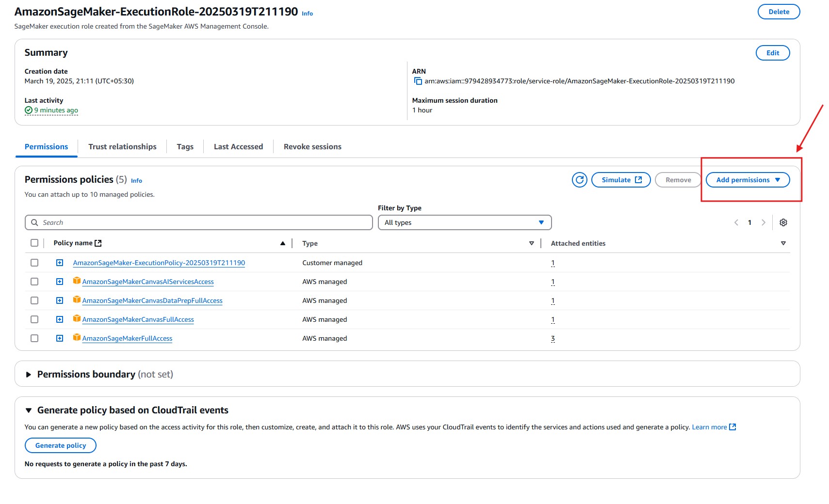Switch to Trust relationships tab
The height and width of the screenshot is (504, 829).
122,147
